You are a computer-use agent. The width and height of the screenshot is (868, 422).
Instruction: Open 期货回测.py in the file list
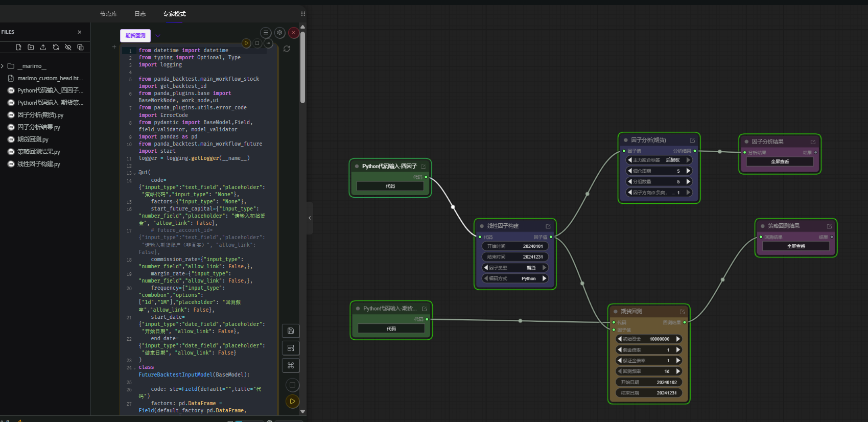click(33, 139)
